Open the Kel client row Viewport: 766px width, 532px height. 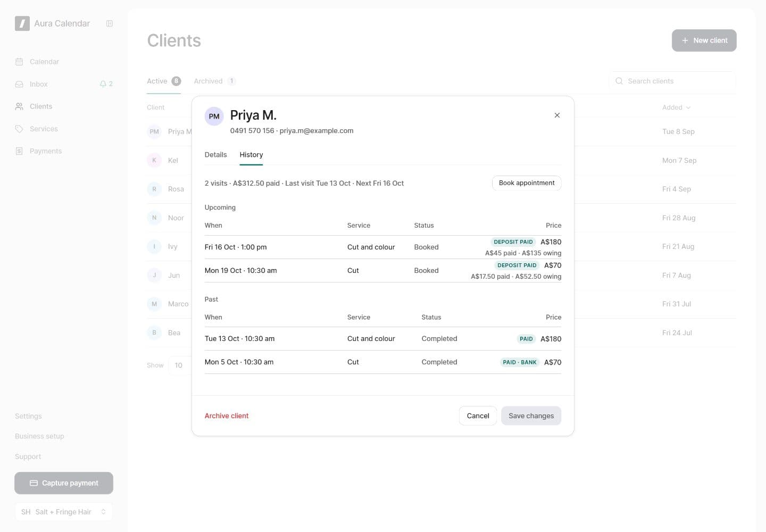[169, 160]
